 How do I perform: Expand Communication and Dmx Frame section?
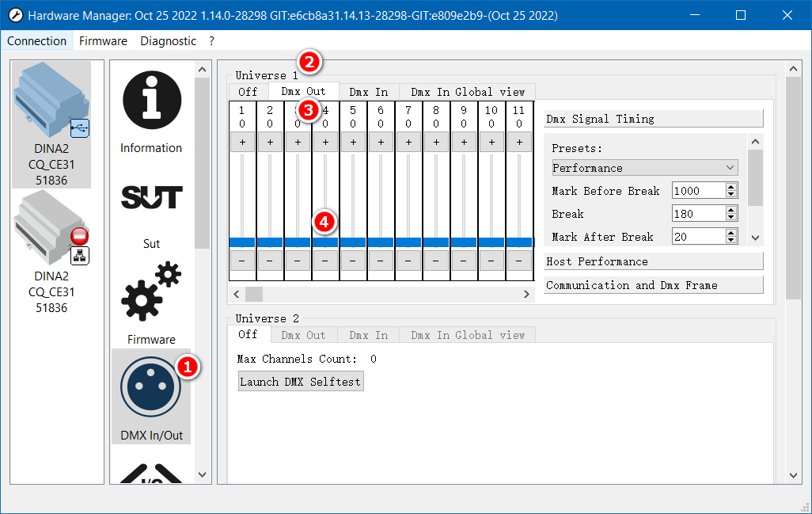[x=653, y=285]
